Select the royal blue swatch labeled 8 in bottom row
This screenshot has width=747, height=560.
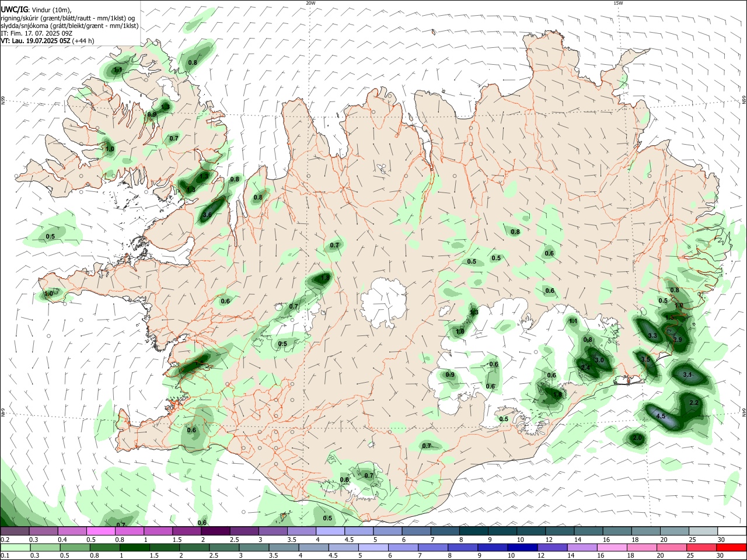tap(462, 547)
